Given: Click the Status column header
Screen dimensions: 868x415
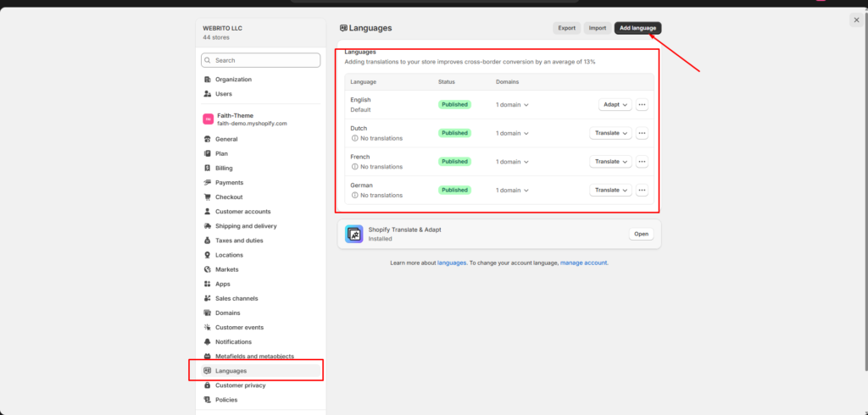Looking at the screenshot, I should 446,82.
